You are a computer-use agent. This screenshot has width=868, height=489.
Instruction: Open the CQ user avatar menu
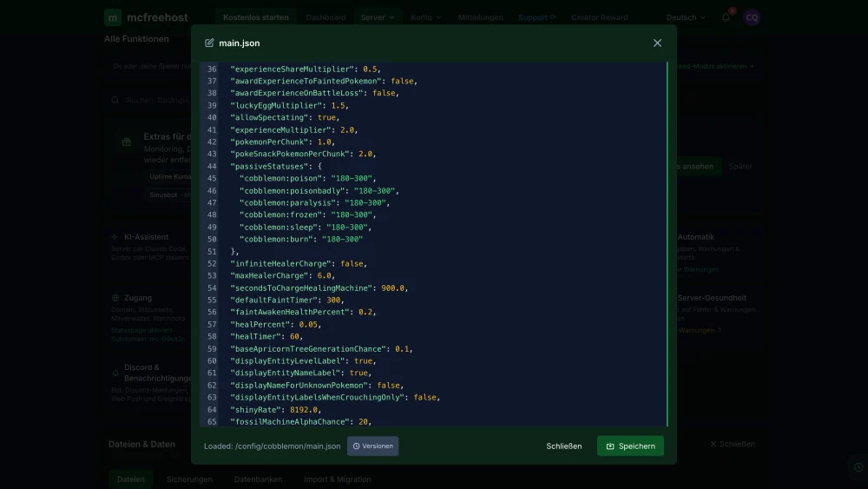pyautogui.click(x=751, y=17)
